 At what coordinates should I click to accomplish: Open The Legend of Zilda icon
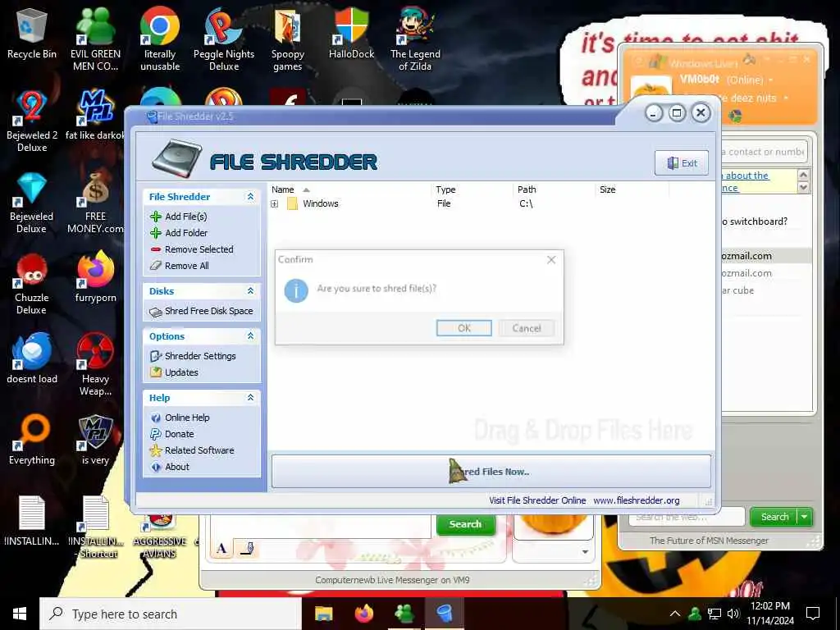click(415, 39)
